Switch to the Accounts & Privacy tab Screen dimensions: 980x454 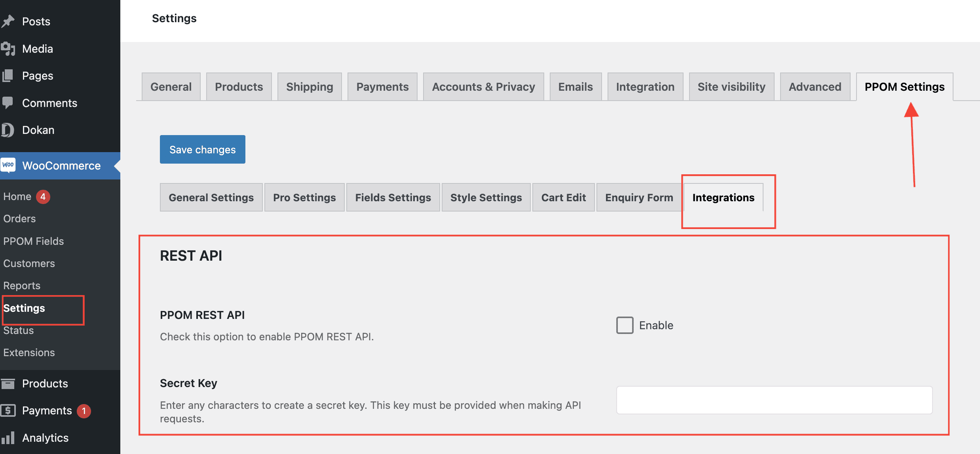pos(483,87)
